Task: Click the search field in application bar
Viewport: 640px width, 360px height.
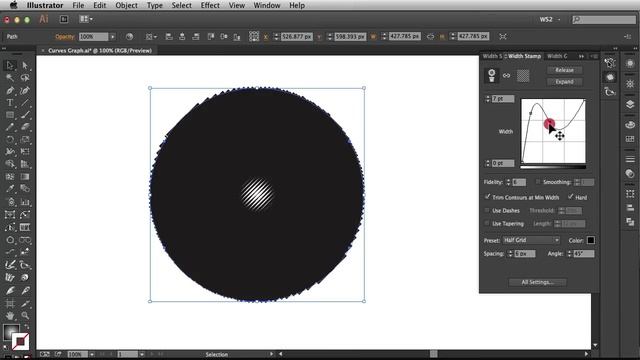Action: coord(604,19)
